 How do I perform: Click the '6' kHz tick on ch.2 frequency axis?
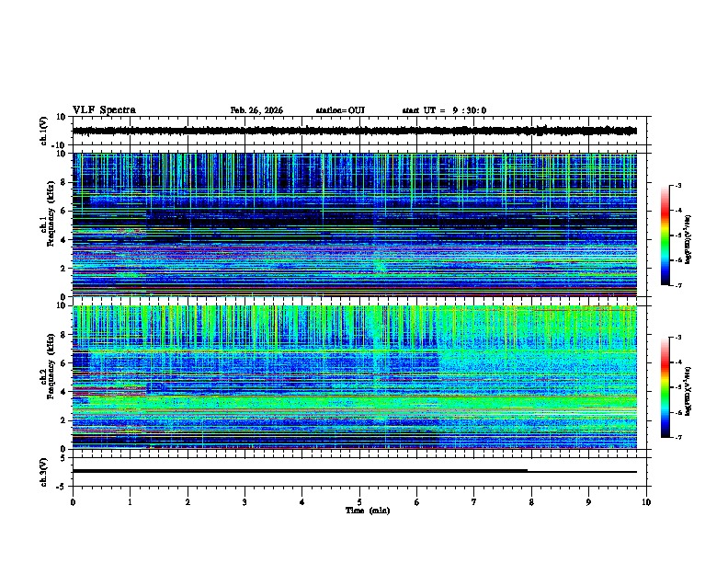(x=63, y=363)
